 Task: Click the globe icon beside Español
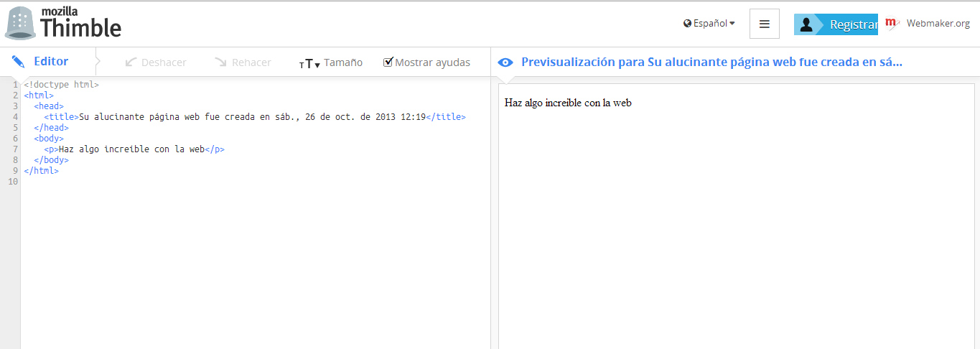coord(687,24)
